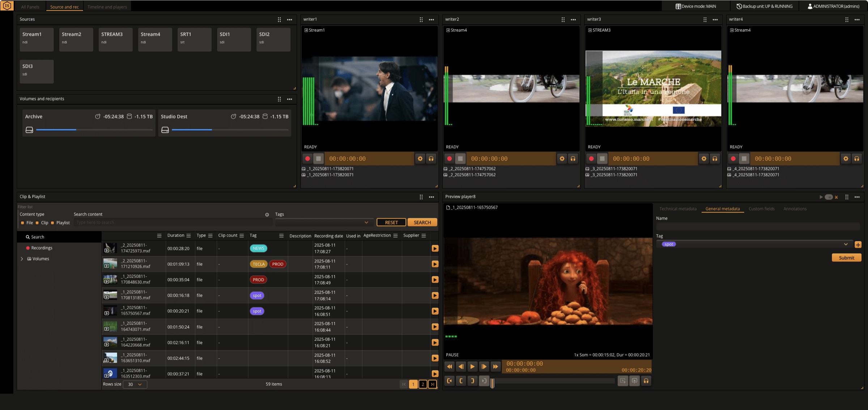The image size is (868, 410).
Task: Toggle the Preview player8 switch
Action: pos(829,197)
